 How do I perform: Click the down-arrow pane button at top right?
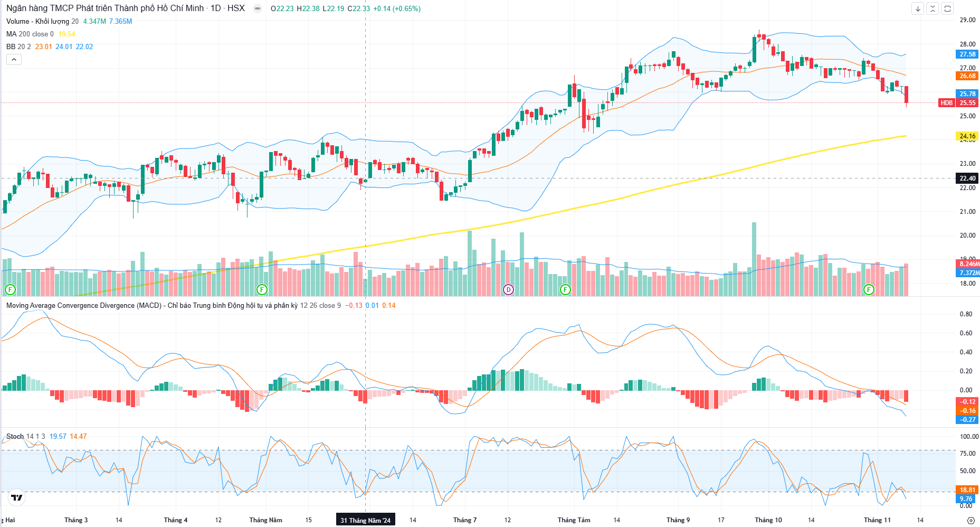point(918,8)
